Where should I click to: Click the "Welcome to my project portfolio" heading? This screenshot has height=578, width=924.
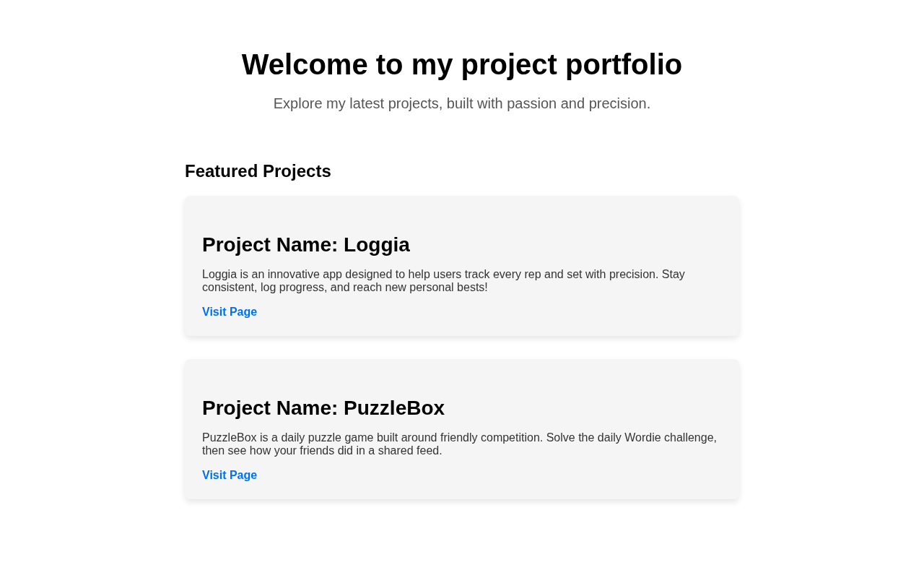pos(461,64)
